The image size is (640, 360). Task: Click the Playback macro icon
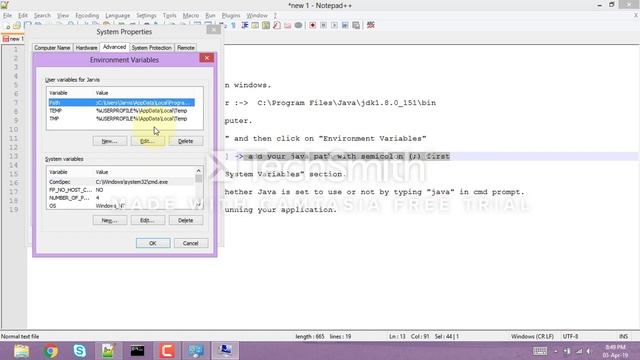point(334,25)
